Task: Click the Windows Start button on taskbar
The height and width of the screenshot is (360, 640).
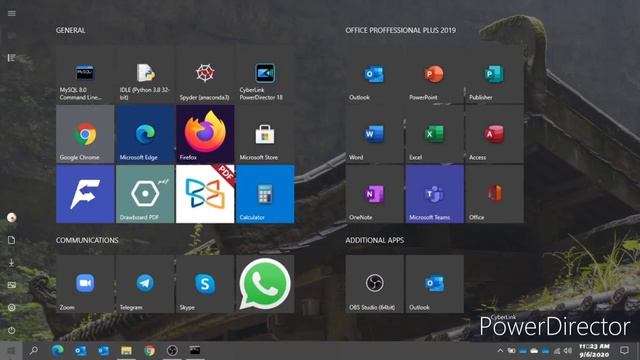Action: (x=11, y=351)
